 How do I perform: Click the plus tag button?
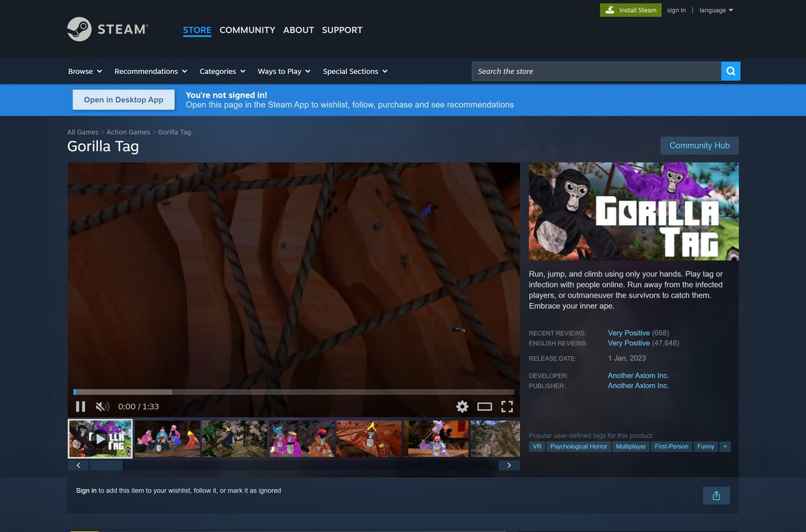coord(725,446)
